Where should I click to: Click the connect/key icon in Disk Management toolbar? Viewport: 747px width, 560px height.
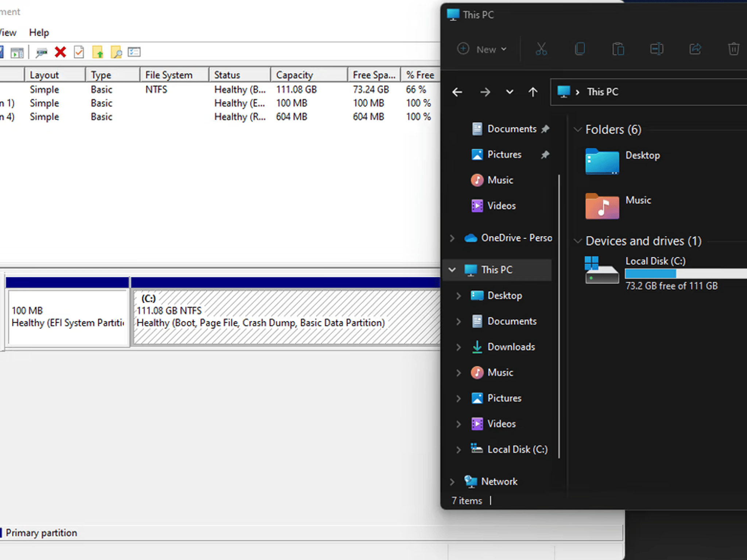42,52
